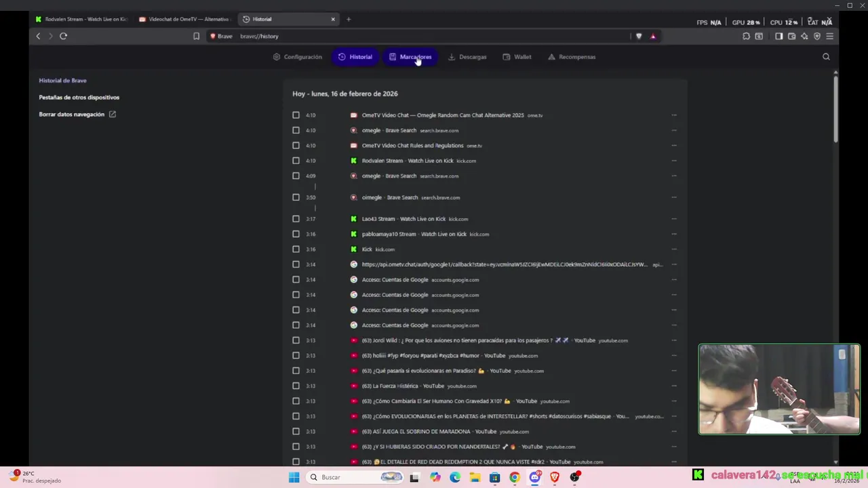Open Brave Rewards triangle icon
This screenshot has width=868, height=488.
coord(653,36)
